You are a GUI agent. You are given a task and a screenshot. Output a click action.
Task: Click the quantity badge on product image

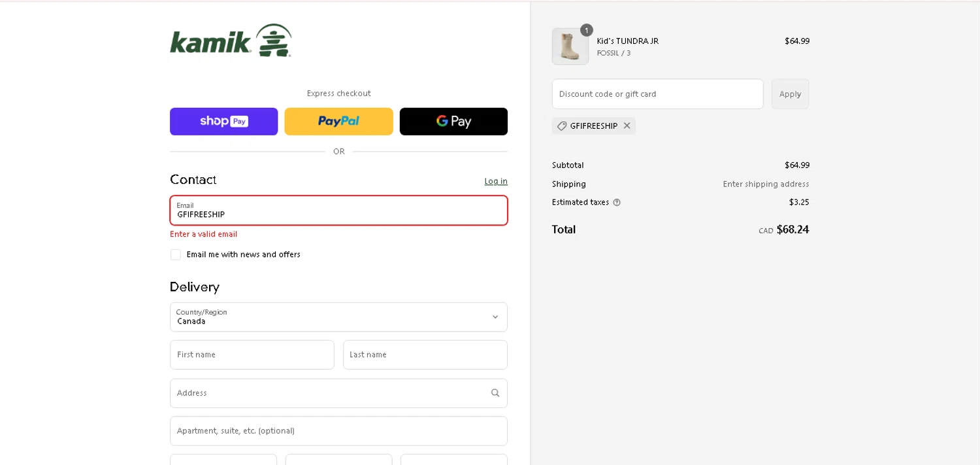[x=587, y=30]
